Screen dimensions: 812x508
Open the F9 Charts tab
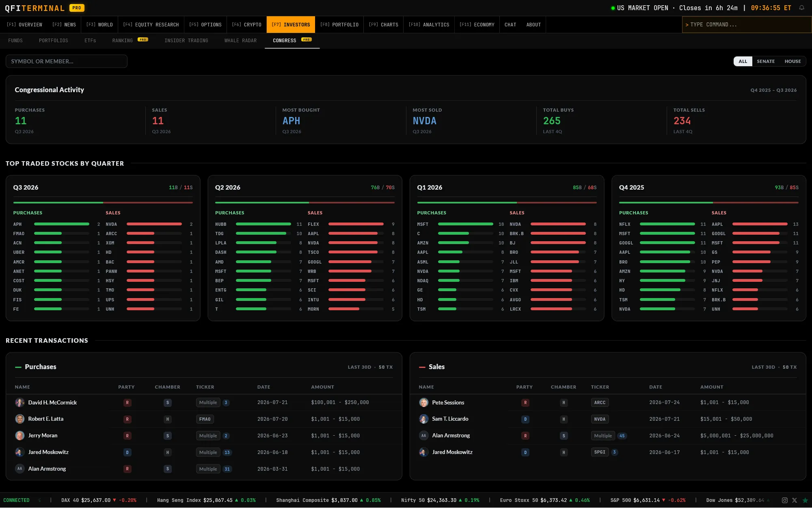coord(384,25)
